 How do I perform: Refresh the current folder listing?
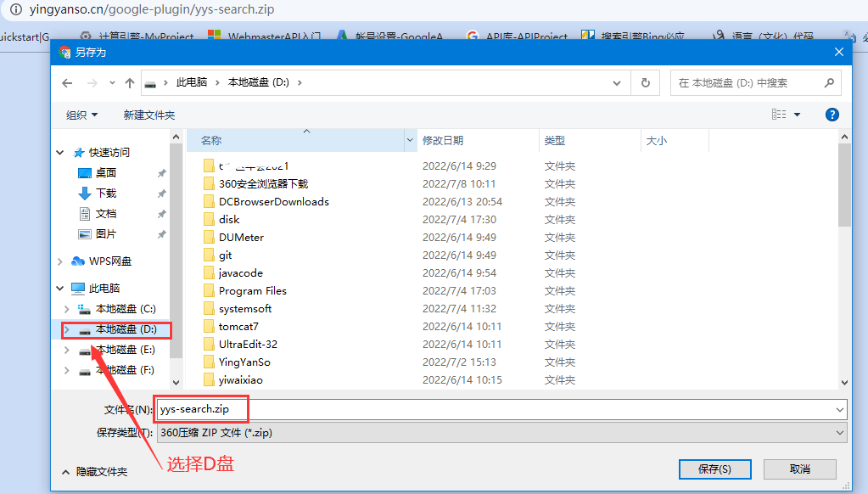[x=646, y=83]
